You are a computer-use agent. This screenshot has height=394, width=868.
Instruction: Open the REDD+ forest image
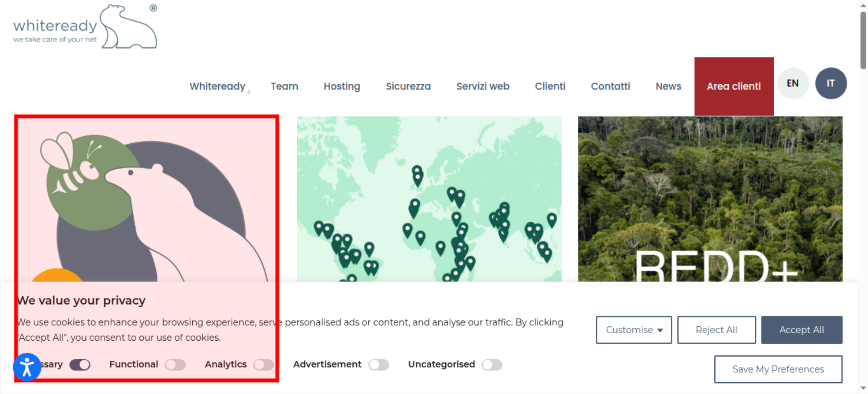coord(710,199)
